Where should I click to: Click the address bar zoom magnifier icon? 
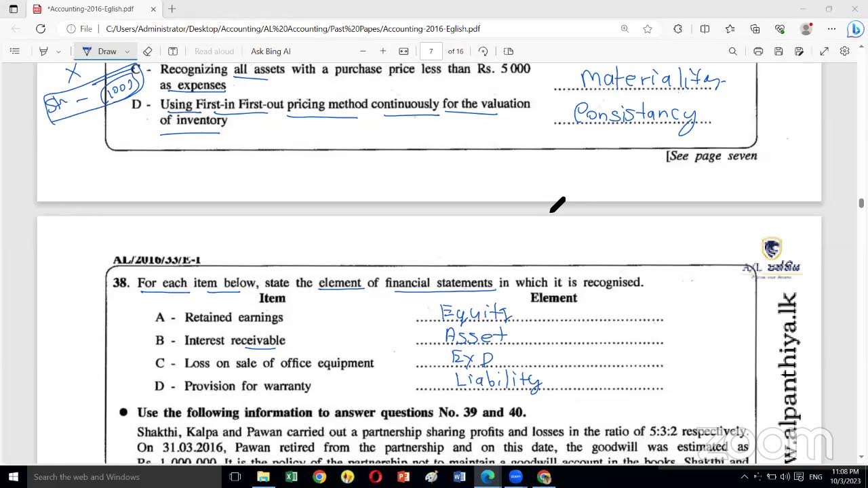pyautogui.click(x=625, y=29)
